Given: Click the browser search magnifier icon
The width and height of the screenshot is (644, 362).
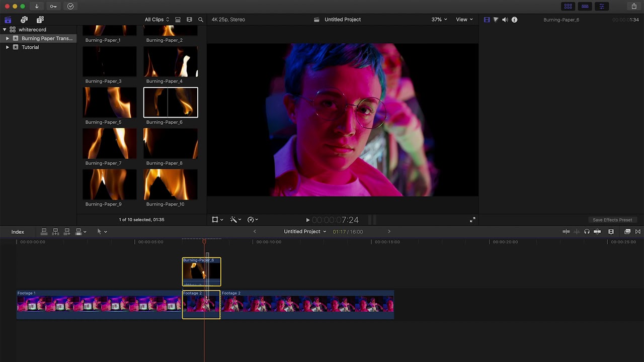Looking at the screenshot, I should [x=201, y=20].
